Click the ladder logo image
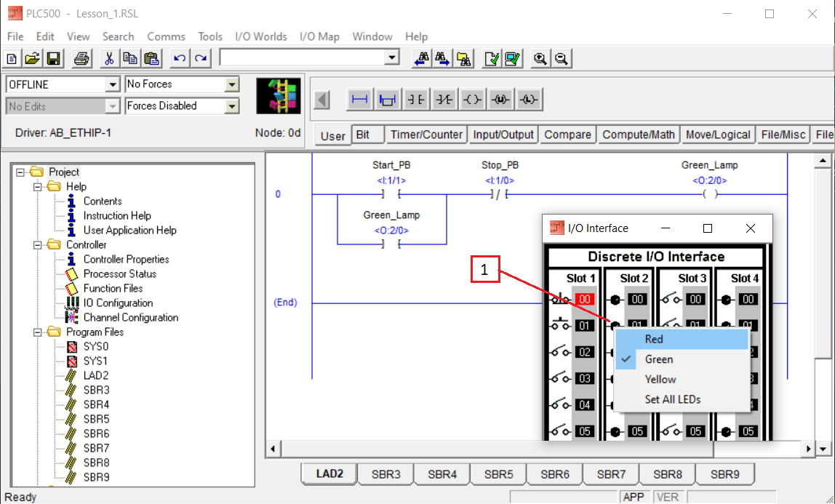This screenshot has height=504, width=835. tap(279, 96)
